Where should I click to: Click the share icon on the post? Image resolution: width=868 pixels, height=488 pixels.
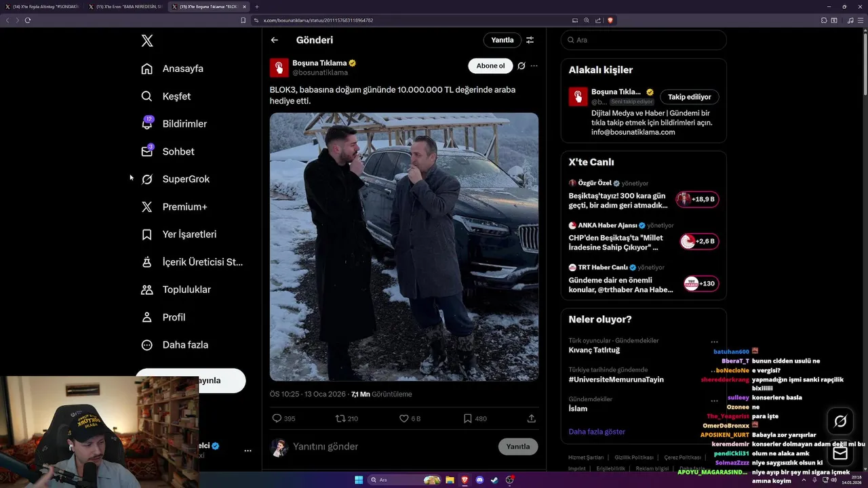pos(532,418)
